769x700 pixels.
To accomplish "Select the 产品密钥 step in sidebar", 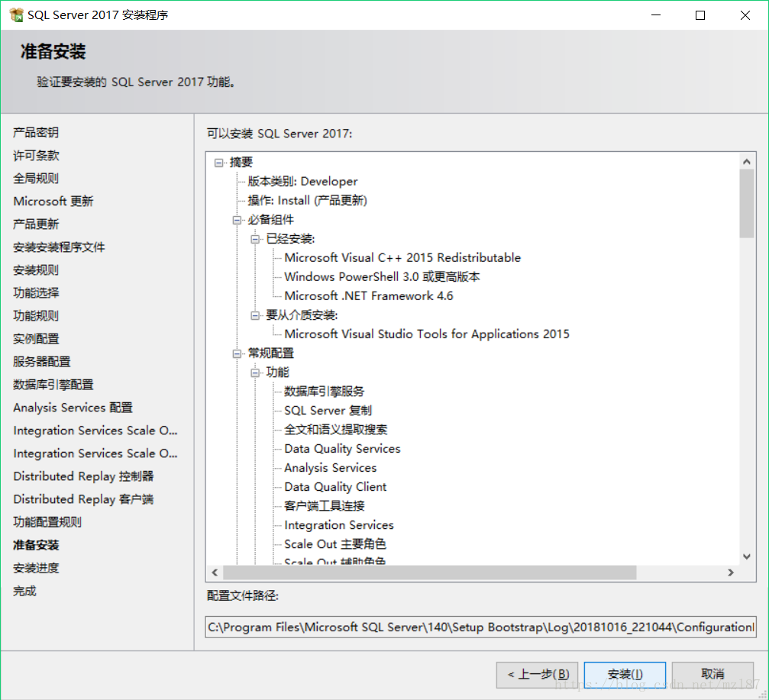I will coord(36,132).
